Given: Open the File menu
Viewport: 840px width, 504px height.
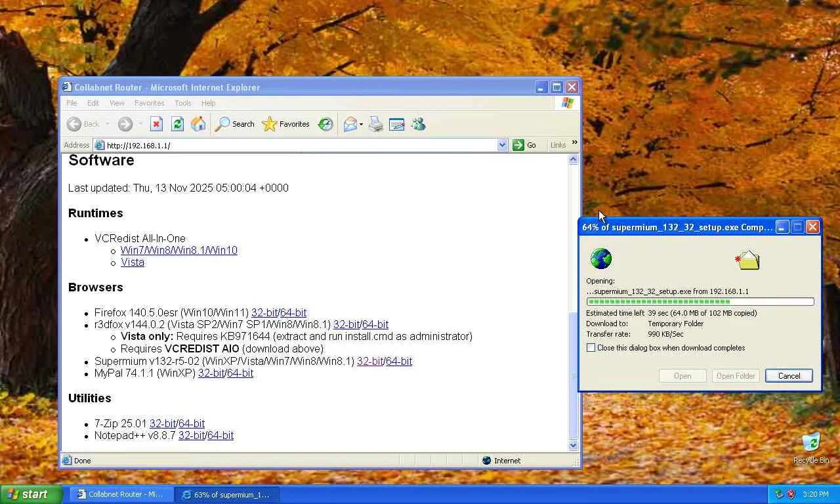Looking at the screenshot, I should coord(72,103).
